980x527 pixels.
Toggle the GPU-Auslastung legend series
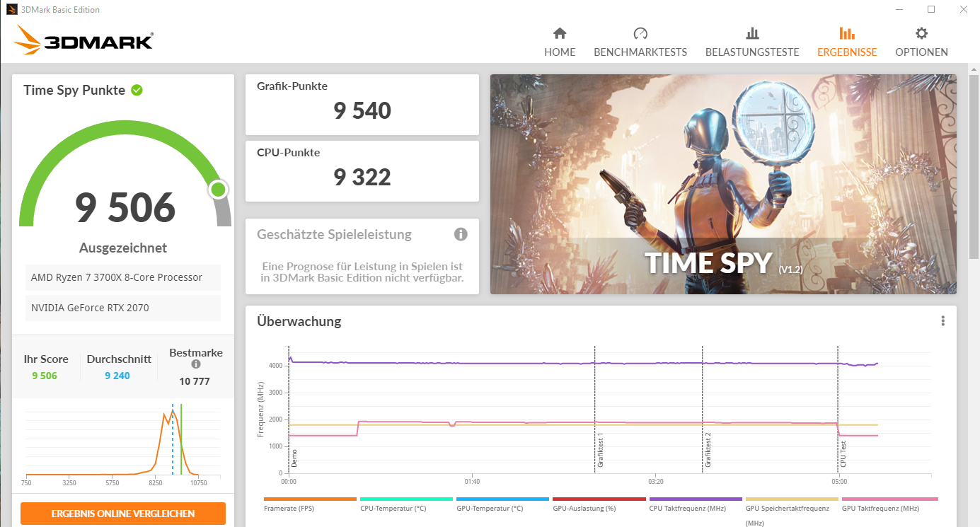(x=599, y=504)
